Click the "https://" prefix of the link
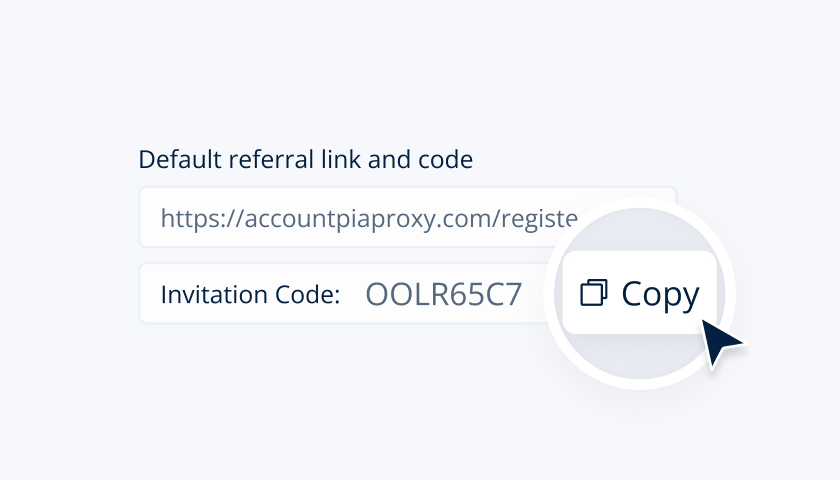This screenshot has width=840, height=480. click(x=193, y=218)
